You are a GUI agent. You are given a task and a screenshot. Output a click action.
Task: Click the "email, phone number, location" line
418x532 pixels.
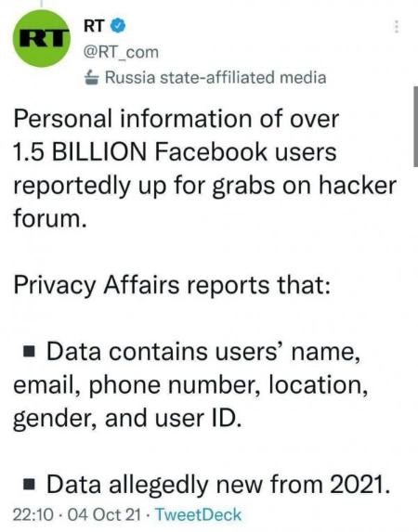coord(190,385)
